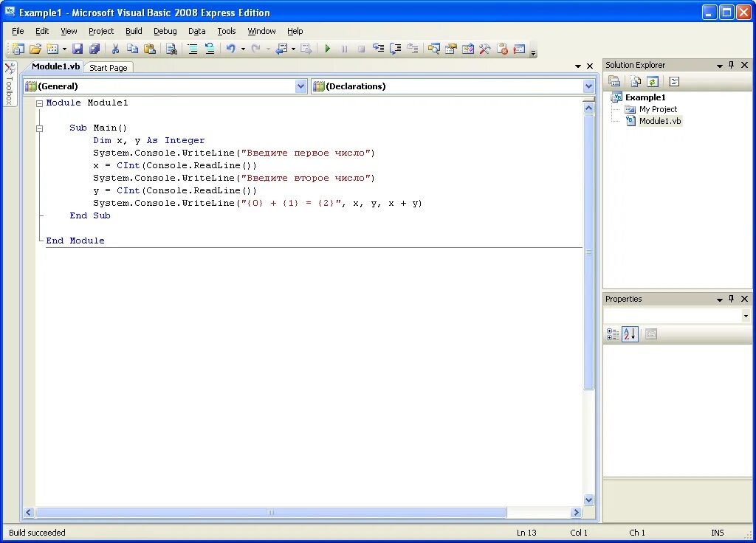Open the toolbar options overflow arrow
756x543 pixels.
click(x=533, y=52)
